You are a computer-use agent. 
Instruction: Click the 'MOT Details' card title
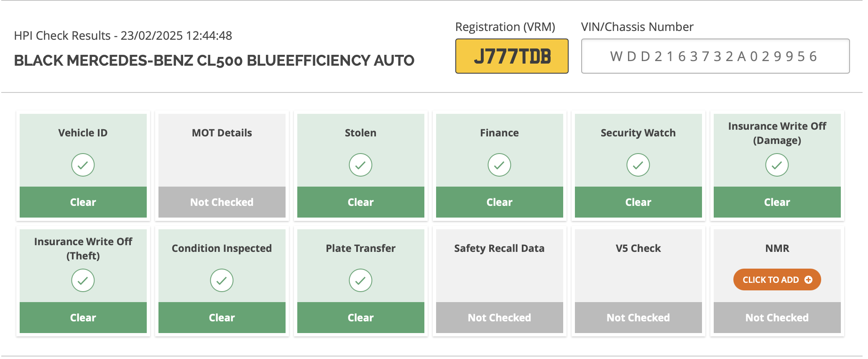point(222,133)
